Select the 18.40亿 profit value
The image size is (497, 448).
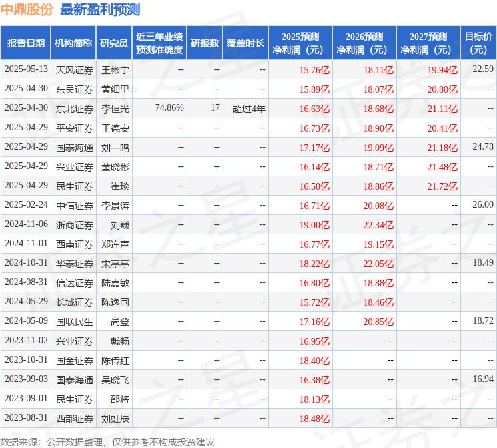click(x=314, y=361)
